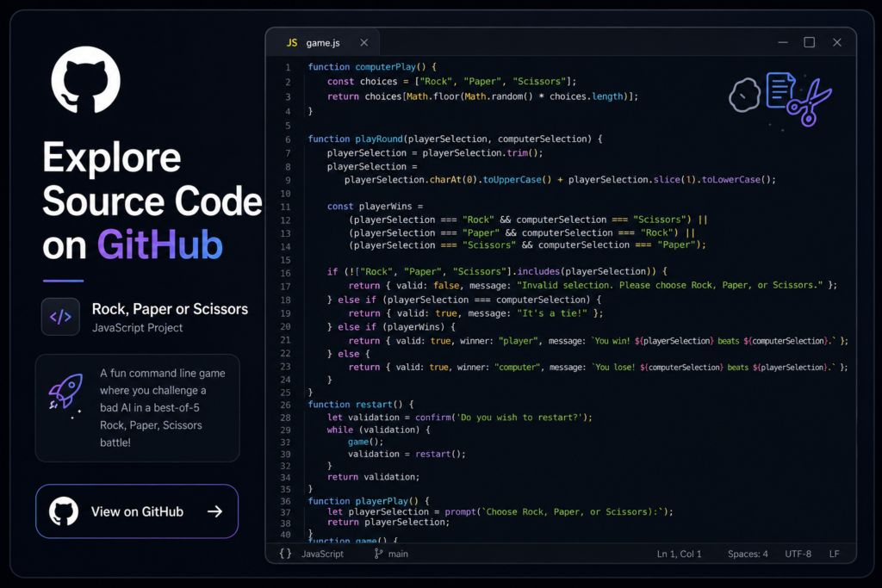
Task: Click Ln 1, Col 1 cursor position
Action: (679, 554)
